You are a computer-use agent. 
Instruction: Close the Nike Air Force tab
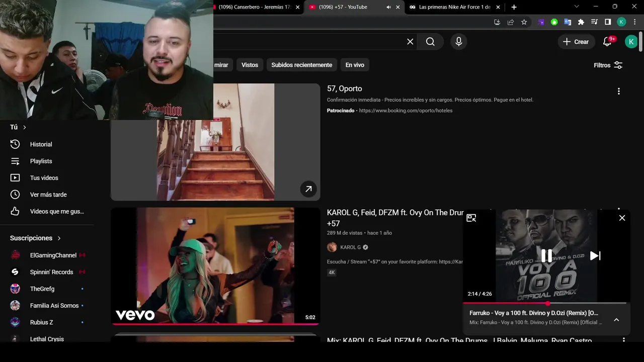498,7
